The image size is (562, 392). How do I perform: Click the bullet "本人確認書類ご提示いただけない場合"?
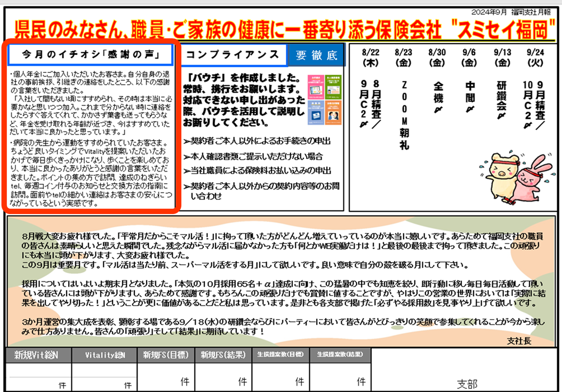253,157
